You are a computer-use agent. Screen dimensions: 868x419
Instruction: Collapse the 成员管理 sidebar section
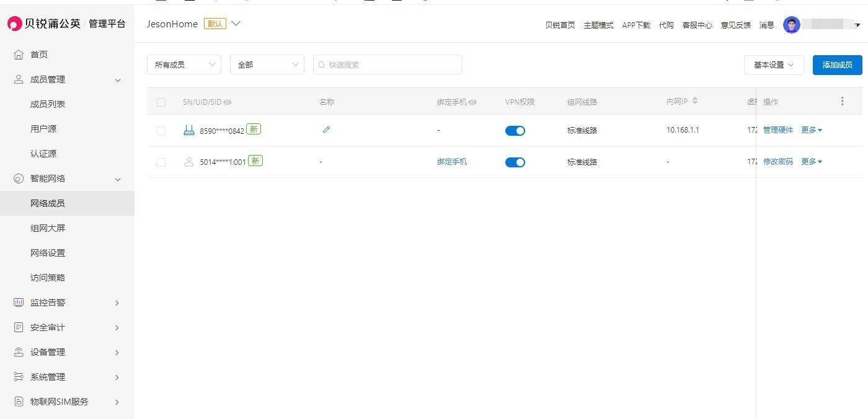click(118, 80)
